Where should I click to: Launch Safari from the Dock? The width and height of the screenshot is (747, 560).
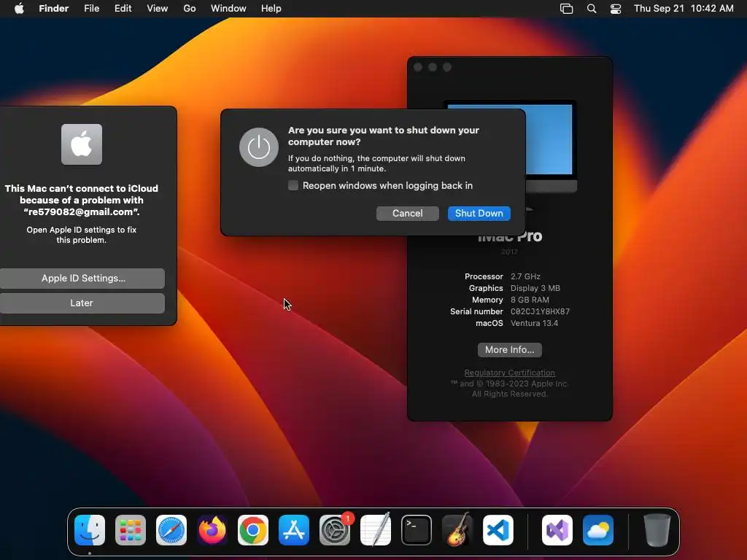coord(171,530)
